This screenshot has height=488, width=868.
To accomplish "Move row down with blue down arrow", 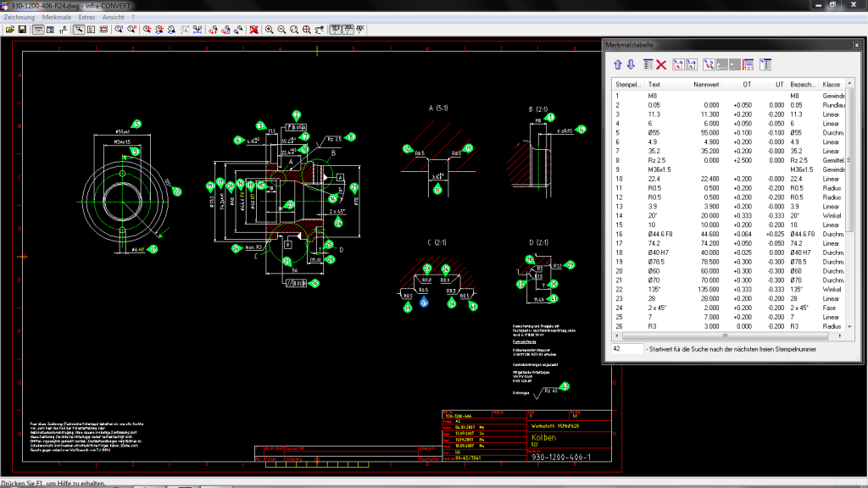I will [631, 64].
